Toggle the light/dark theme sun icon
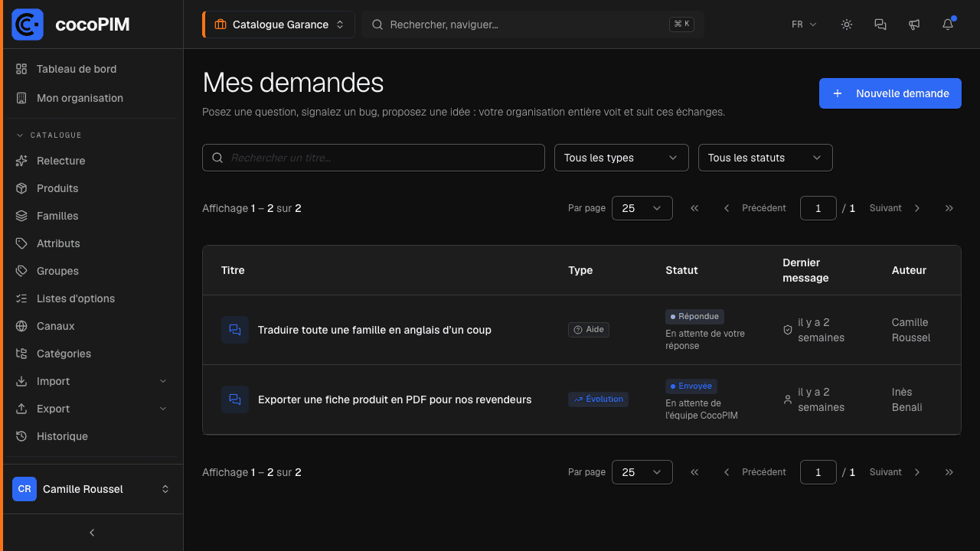 pyautogui.click(x=847, y=24)
